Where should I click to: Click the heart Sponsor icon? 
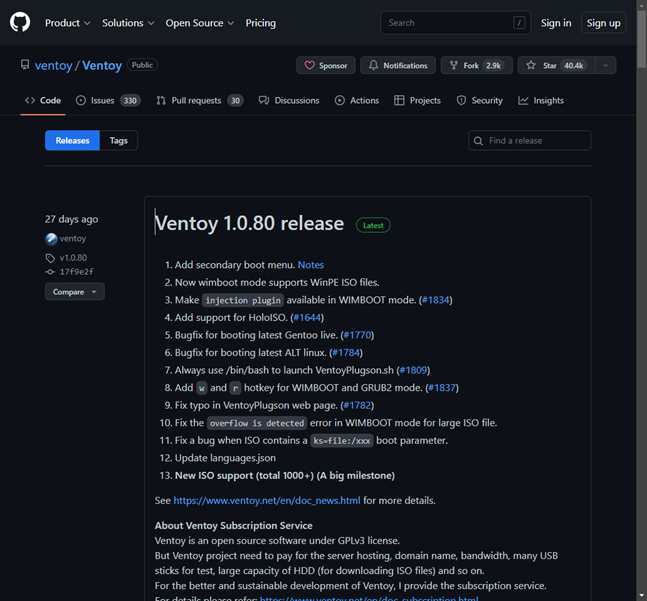tap(309, 65)
